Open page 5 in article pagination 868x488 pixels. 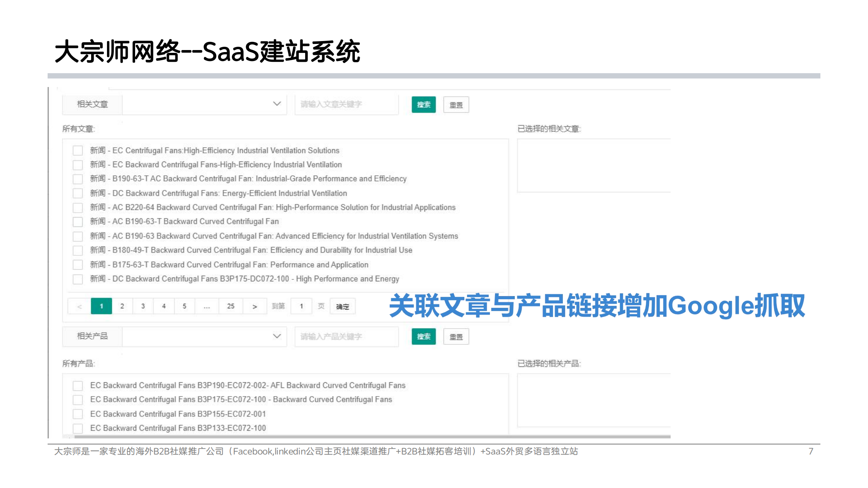coord(184,307)
